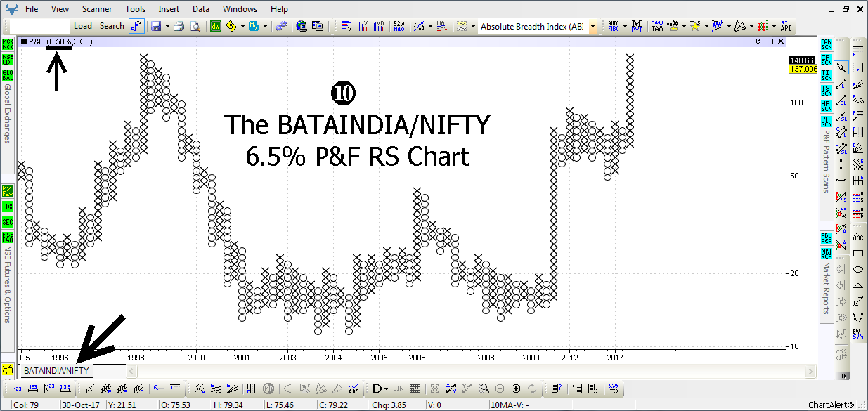Toggle the LIN linear scale button
The image size is (868, 411).
[399, 389]
